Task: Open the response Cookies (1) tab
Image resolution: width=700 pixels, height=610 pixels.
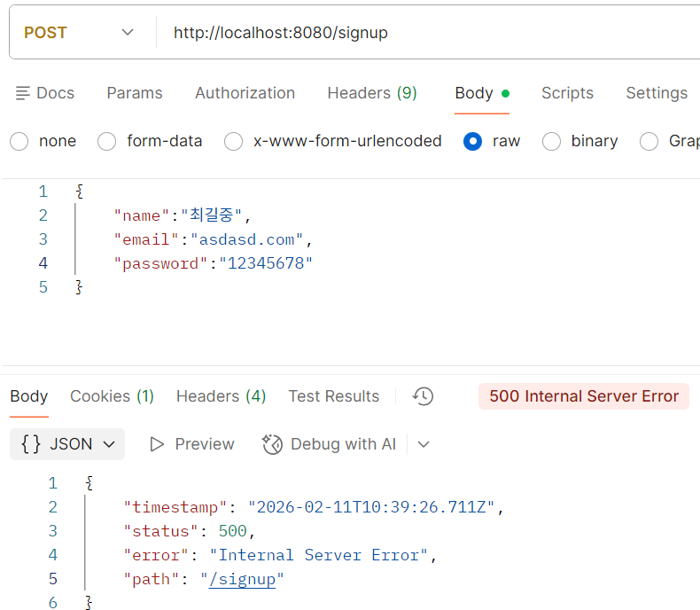Action: (112, 396)
